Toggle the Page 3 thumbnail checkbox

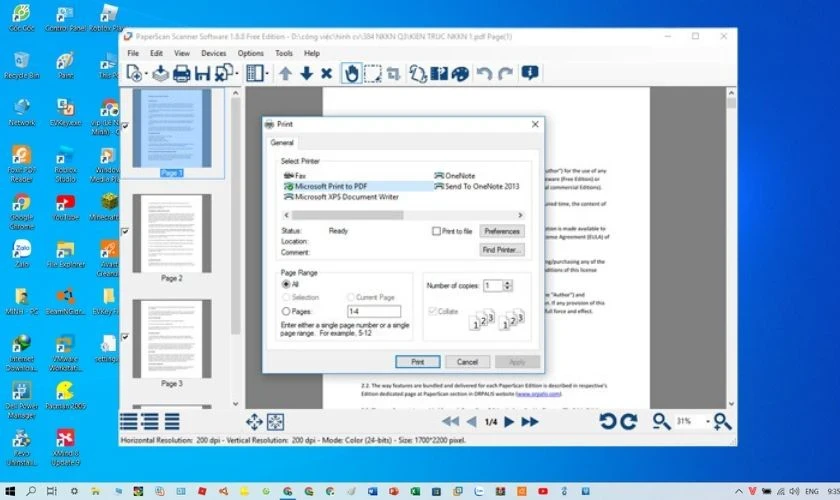[125, 337]
